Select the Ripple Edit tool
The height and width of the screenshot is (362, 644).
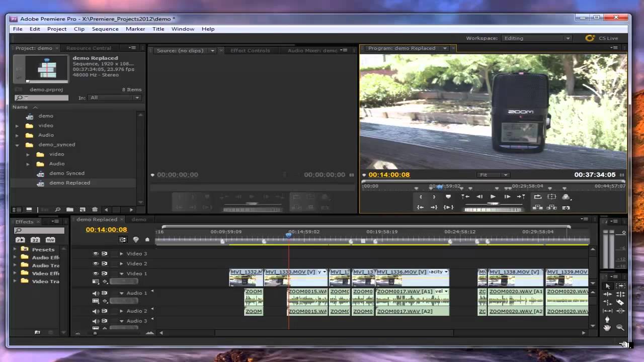607,294
